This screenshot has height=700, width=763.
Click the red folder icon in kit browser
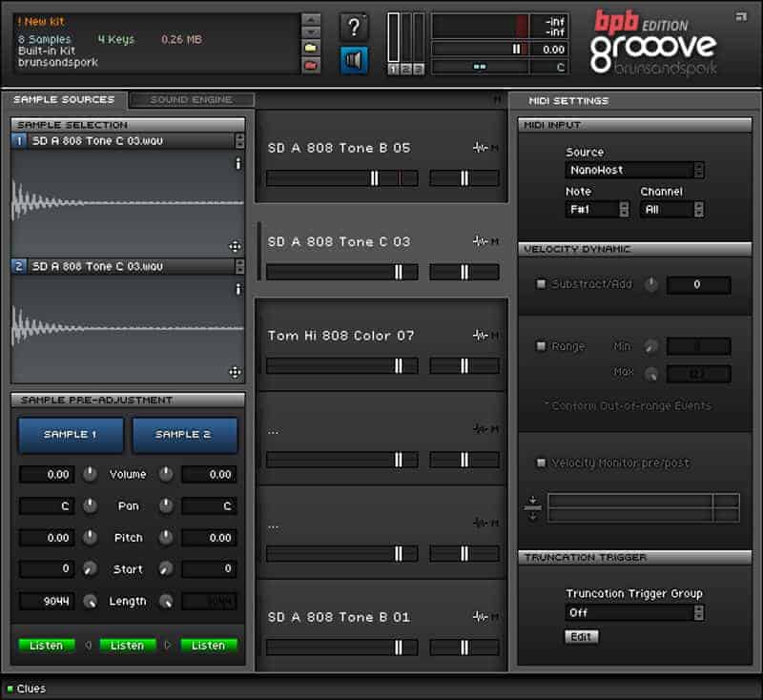tap(311, 65)
